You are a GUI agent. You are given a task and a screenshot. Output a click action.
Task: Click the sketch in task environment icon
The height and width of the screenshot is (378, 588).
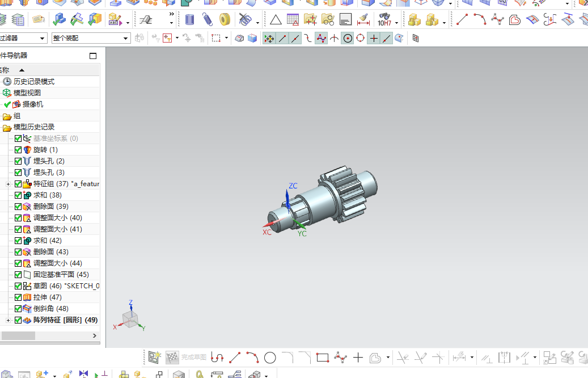(154, 358)
